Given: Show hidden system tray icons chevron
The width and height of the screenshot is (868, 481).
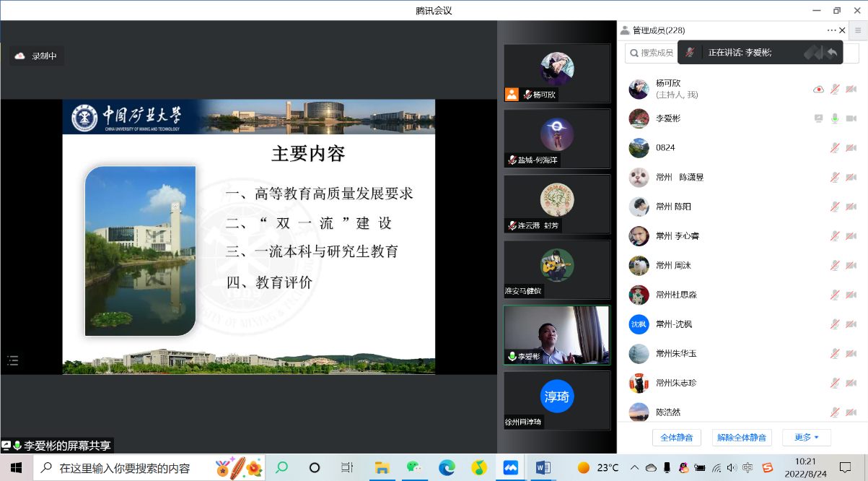Looking at the screenshot, I should pyautogui.click(x=632, y=467).
